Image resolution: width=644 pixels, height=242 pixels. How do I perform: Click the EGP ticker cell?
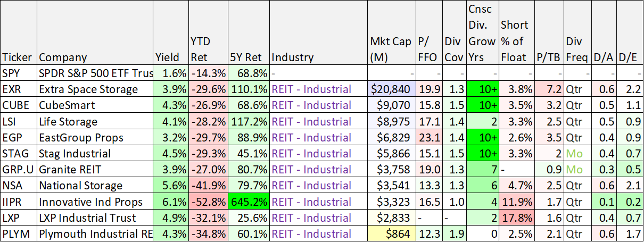pos(19,137)
